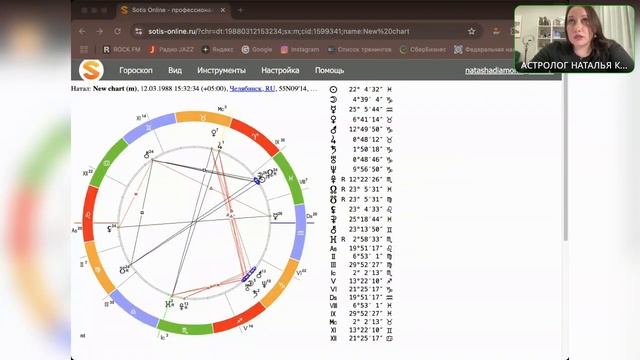Open the Сбербизнес bookmark
This screenshot has height=360, width=640.
[x=423, y=49]
